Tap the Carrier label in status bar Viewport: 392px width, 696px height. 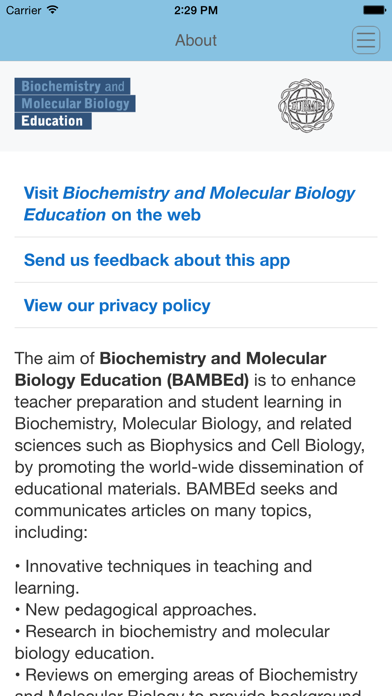tap(23, 10)
